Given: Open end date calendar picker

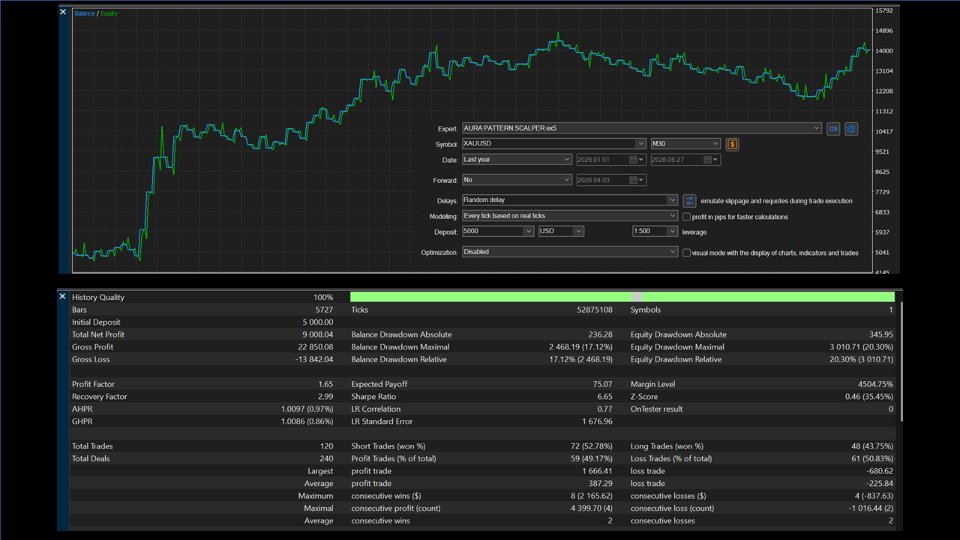Looking at the screenshot, I should click(x=711, y=160).
